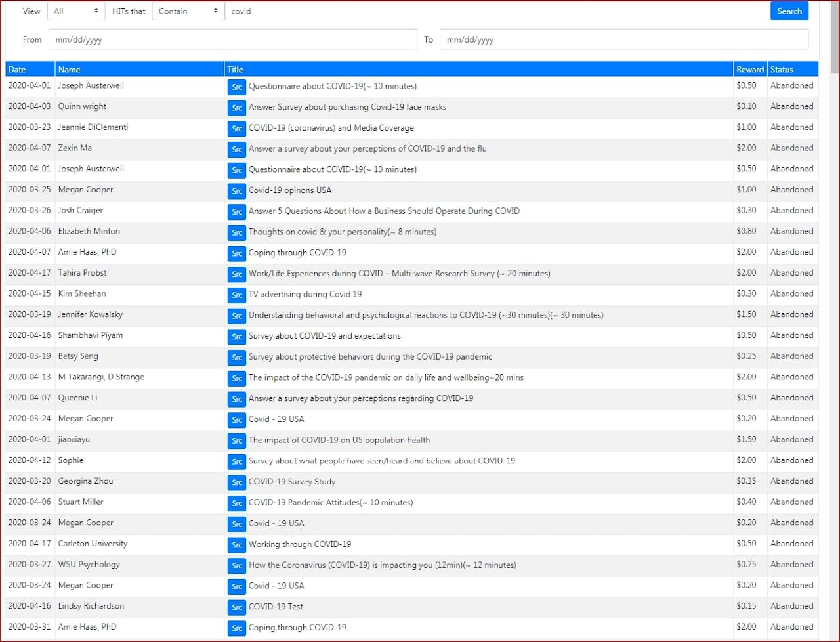Click Src badge beside TV advertising during Covid 19

[237, 295]
